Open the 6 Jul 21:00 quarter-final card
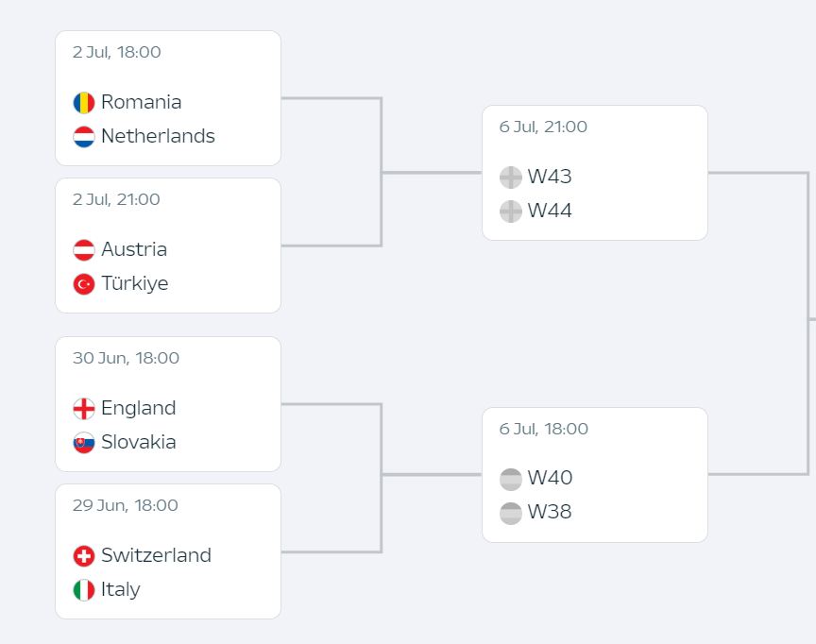This screenshot has width=816, height=644. (595, 173)
